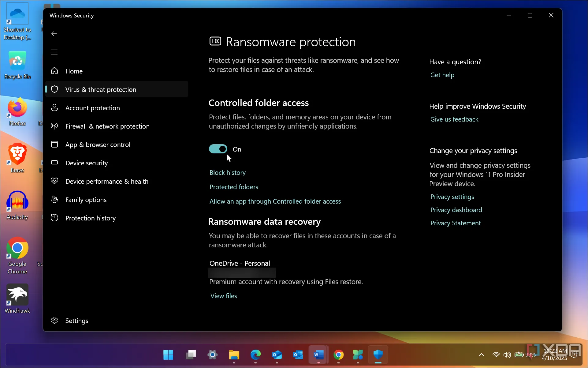
Task: Select Account protection in sidebar
Action: pyautogui.click(x=92, y=108)
